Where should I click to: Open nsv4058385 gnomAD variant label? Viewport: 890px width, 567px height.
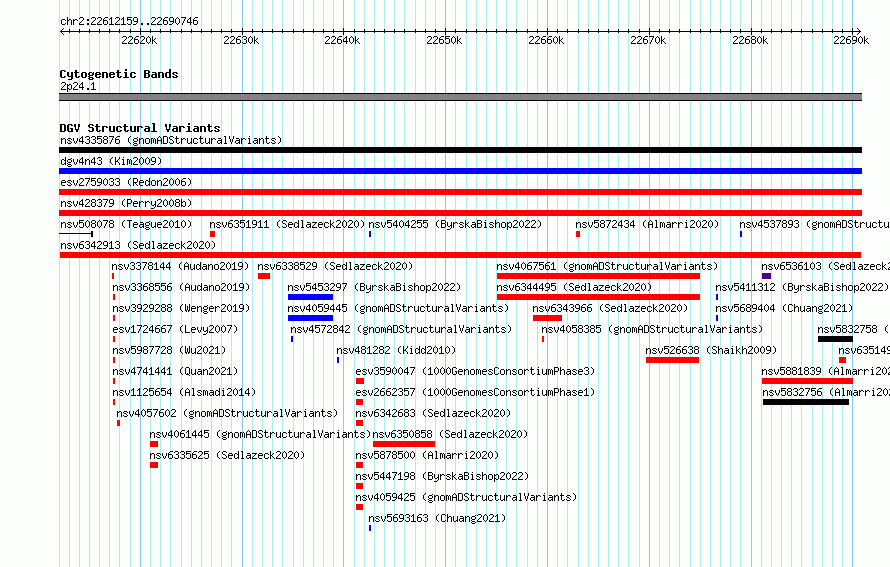point(652,329)
